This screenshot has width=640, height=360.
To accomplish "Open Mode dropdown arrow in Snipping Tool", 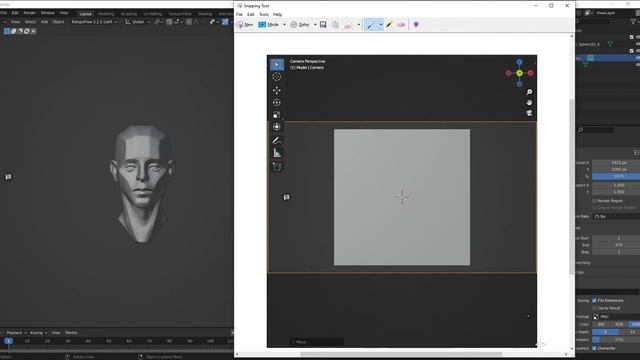I will [x=284, y=25].
